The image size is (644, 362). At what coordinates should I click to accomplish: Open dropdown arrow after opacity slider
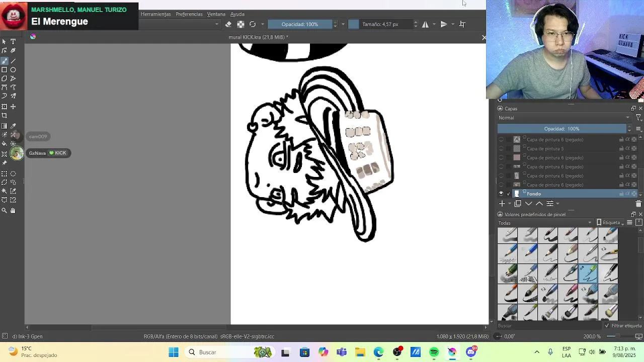343,24
